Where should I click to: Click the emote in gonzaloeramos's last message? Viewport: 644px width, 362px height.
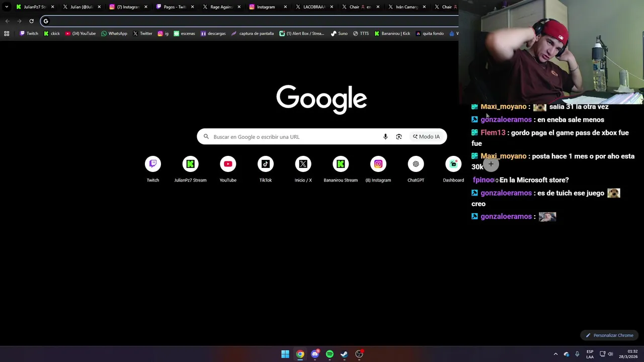pyautogui.click(x=547, y=217)
